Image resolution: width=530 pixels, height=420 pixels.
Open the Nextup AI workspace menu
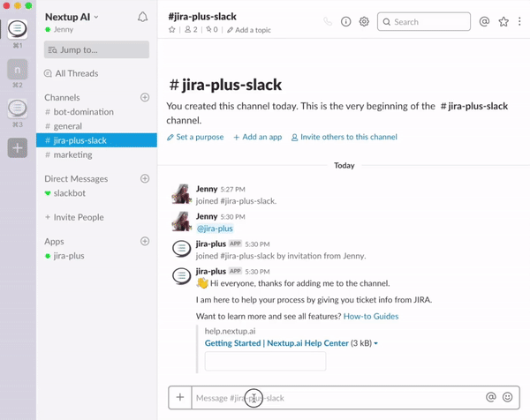[x=72, y=17]
